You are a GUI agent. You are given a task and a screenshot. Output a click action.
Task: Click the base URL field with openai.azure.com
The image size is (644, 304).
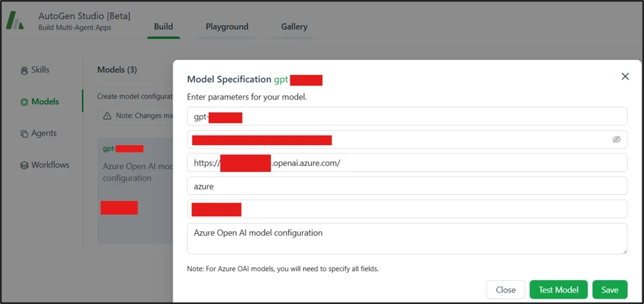pos(407,162)
